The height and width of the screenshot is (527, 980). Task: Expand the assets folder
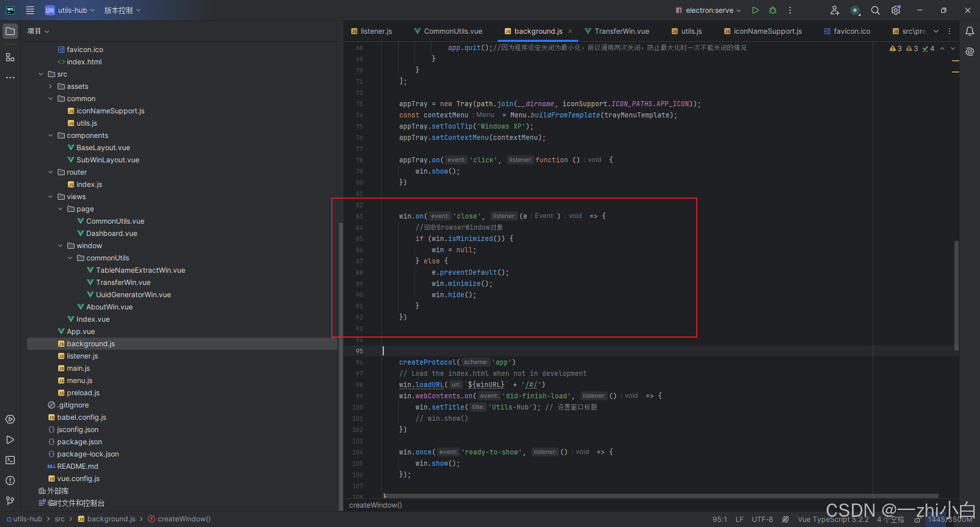pos(51,86)
